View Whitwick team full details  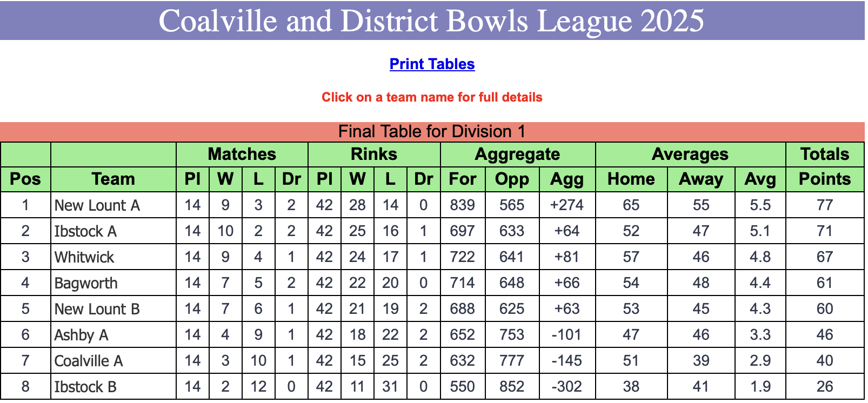point(84,257)
